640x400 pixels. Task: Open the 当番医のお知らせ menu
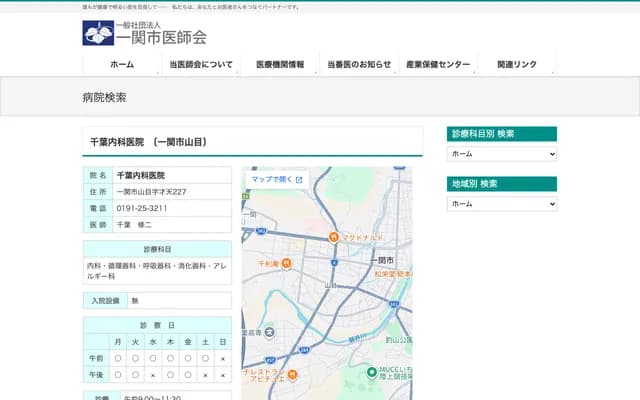pos(359,64)
